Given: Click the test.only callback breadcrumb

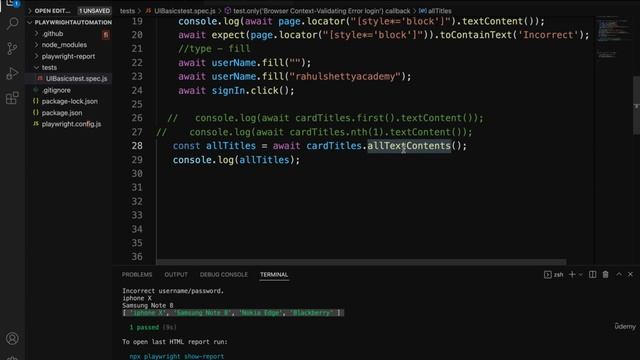Looking at the screenshot, I should (x=321, y=11).
